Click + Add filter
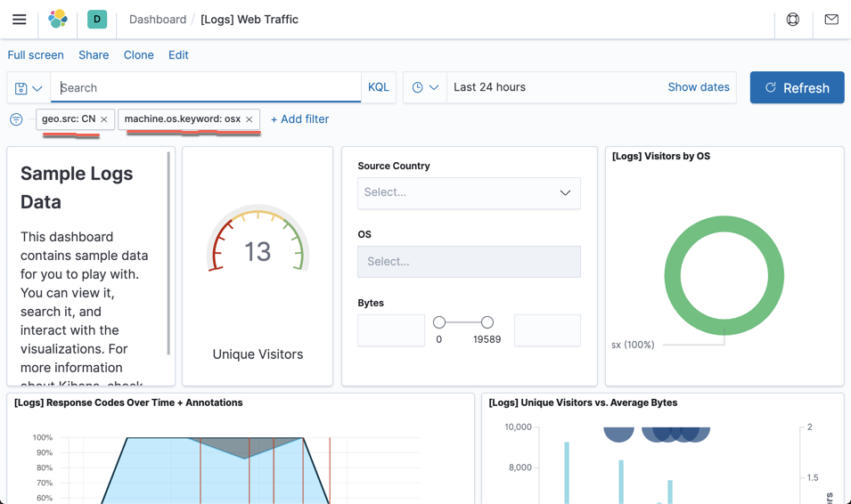Screen dimensions: 851x504 coord(299,119)
